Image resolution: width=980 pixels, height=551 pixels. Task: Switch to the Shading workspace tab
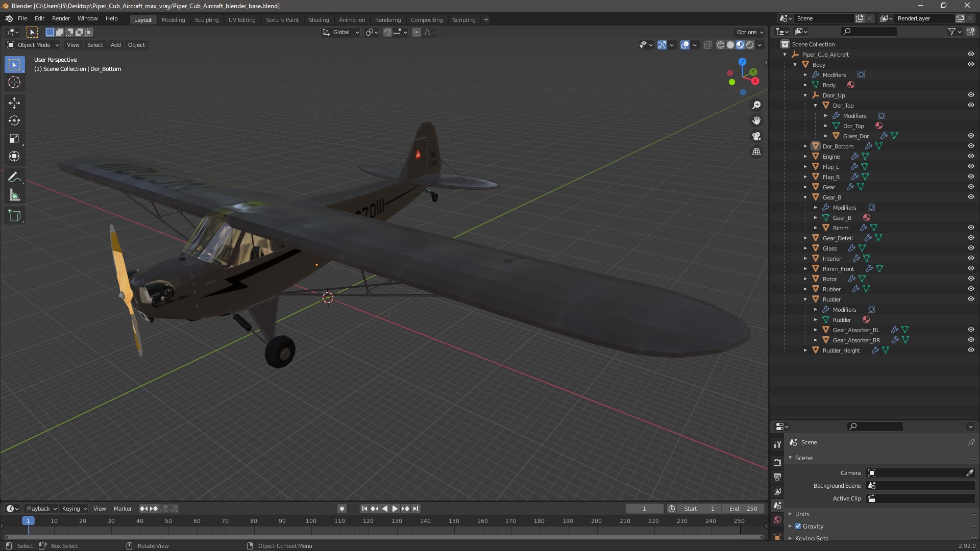pyautogui.click(x=318, y=19)
